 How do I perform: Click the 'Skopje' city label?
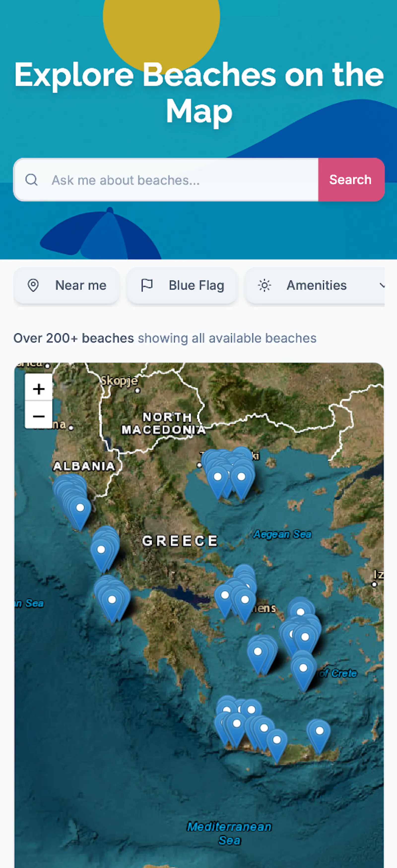(120, 381)
